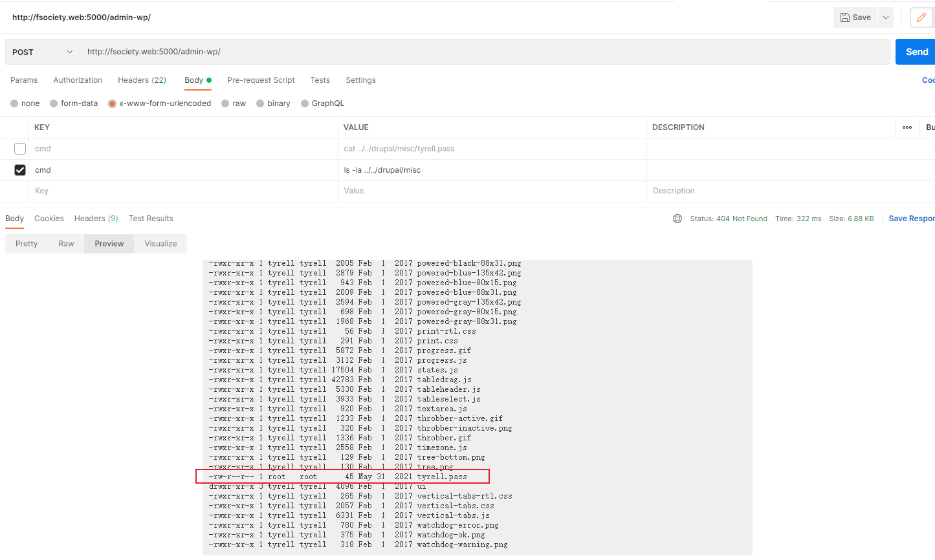Image resolution: width=935 pixels, height=560 pixels.
Task: Click the VALUE column header
Action: pyautogui.click(x=356, y=127)
